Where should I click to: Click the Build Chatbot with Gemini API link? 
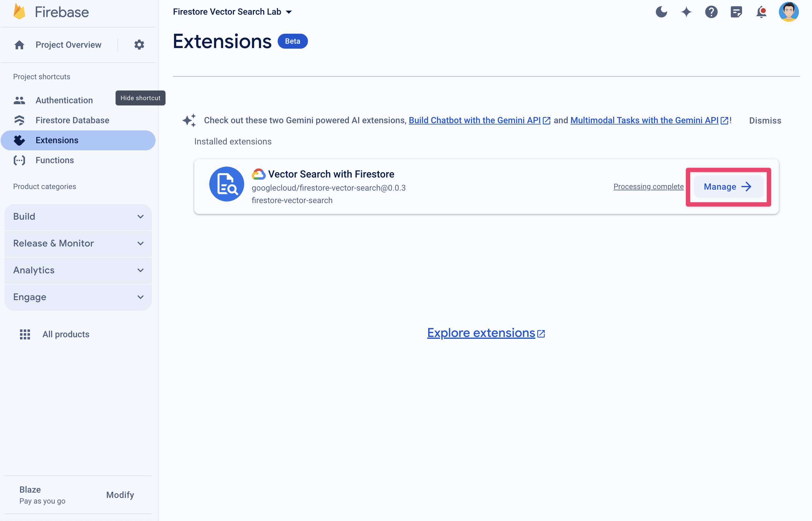(473, 120)
